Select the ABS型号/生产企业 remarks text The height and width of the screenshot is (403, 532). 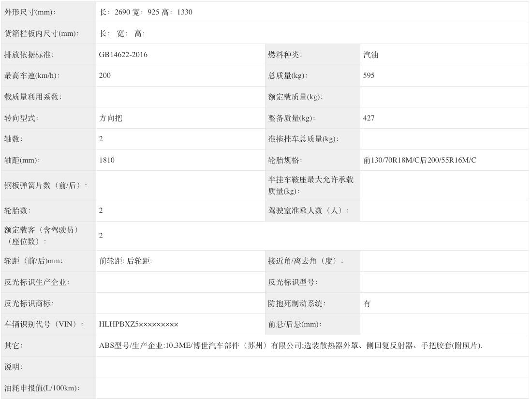pyautogui.click(x=291, y=345)
